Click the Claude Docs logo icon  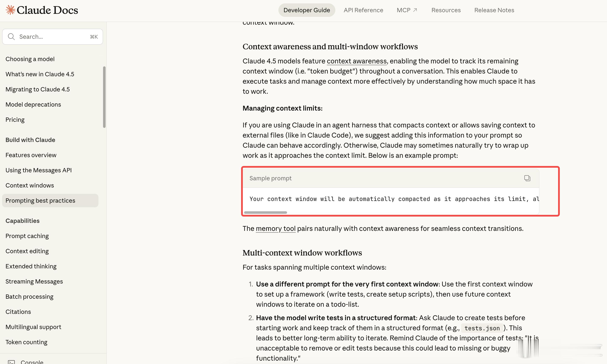pyautogui.click(x=10, y=10)
